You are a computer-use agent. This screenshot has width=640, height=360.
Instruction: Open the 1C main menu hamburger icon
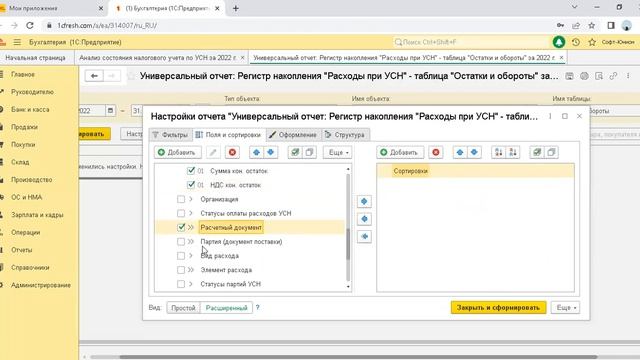[x=17, y=42]
